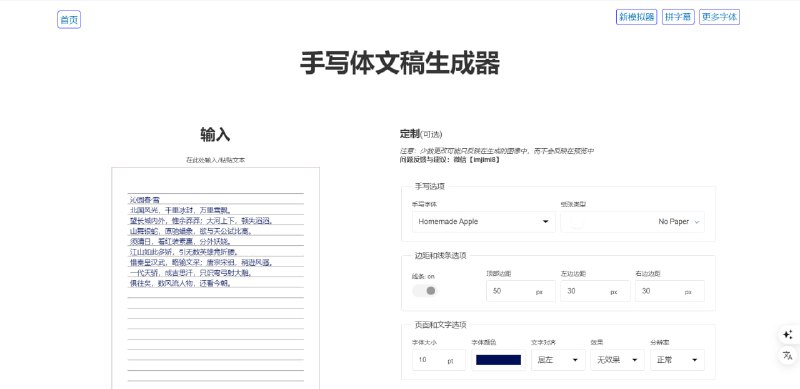This screenshot has height=389, width=800.
Task: Open the 无效果 effect dropdown
Action: pos(618,360)
